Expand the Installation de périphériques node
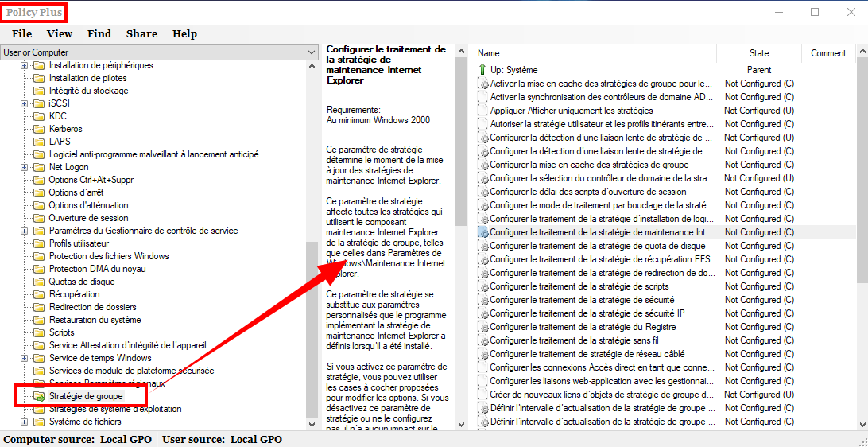Screen dimensions: 868x447 24,65
